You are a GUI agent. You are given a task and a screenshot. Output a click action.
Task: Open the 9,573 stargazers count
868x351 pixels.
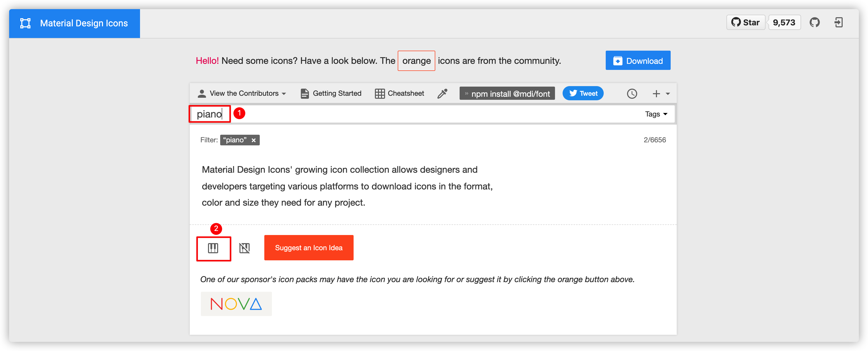[784, 23]
